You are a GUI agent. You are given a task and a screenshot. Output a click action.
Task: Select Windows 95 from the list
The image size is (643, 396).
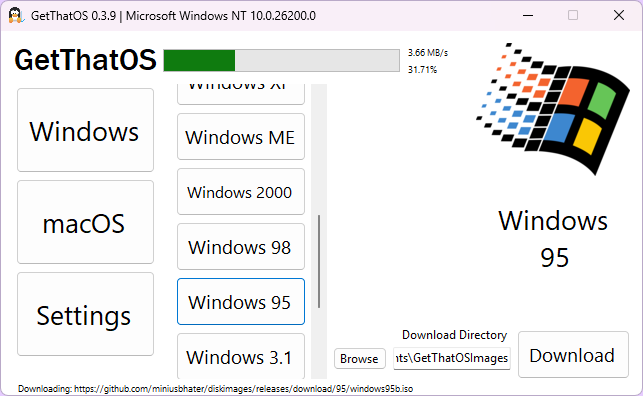pyautogui.click(x=241, y=302)
